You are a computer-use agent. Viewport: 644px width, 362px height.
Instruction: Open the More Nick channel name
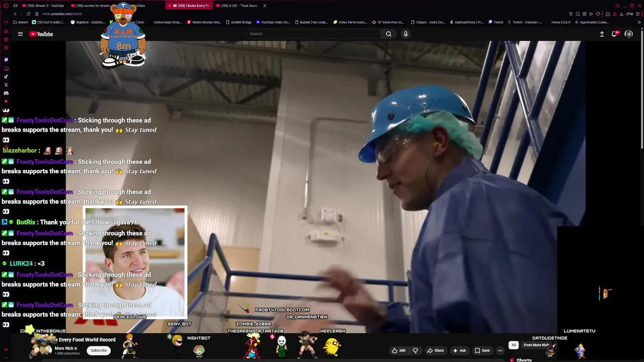coord(64,348)
